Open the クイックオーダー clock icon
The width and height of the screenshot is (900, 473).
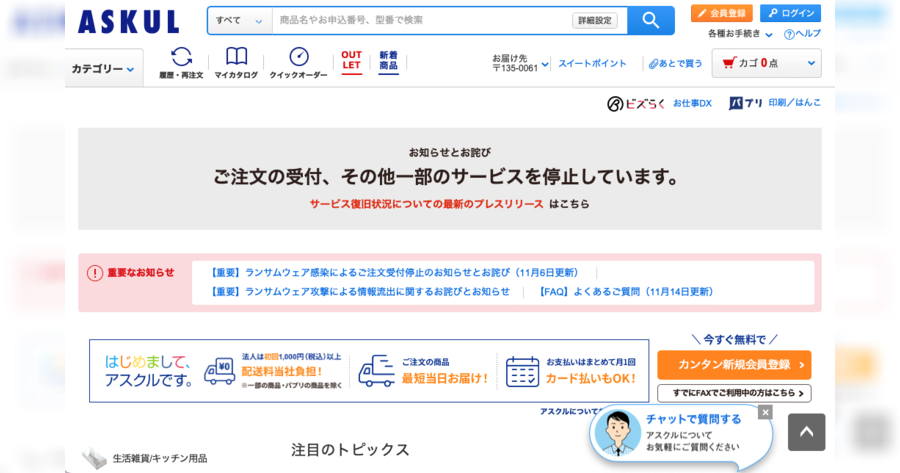click(298, 62)
